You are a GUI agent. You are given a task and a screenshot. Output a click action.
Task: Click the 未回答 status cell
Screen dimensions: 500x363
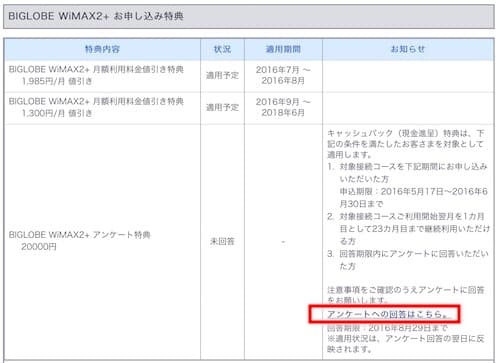tap(222, 241)
